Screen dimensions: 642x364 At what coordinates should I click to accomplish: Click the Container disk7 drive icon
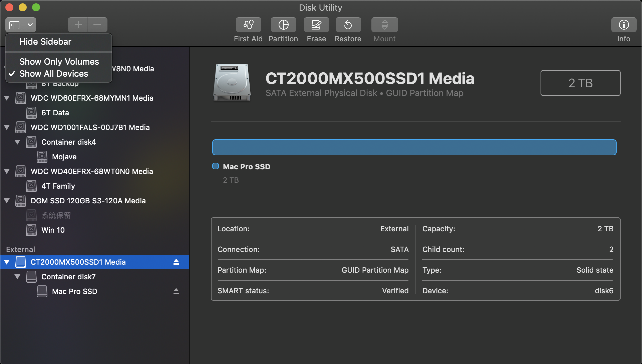point(31,277)
